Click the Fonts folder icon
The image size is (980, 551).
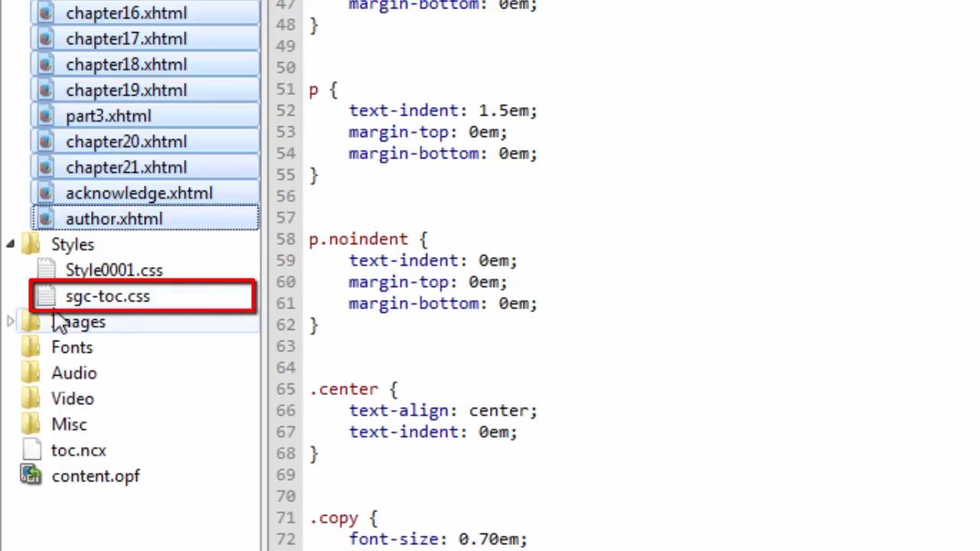(31, 347)
